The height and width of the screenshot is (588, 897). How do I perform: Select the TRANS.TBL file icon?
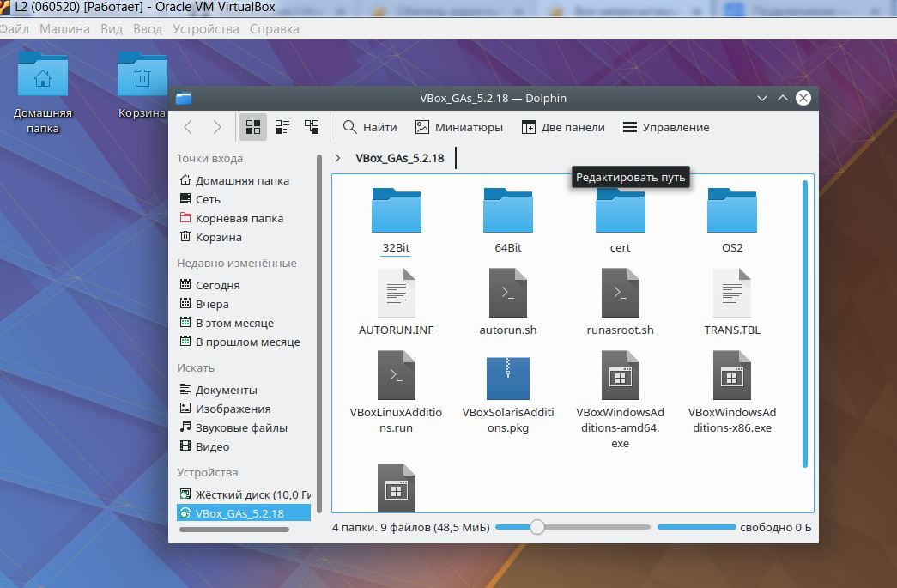tap(732, 293)
